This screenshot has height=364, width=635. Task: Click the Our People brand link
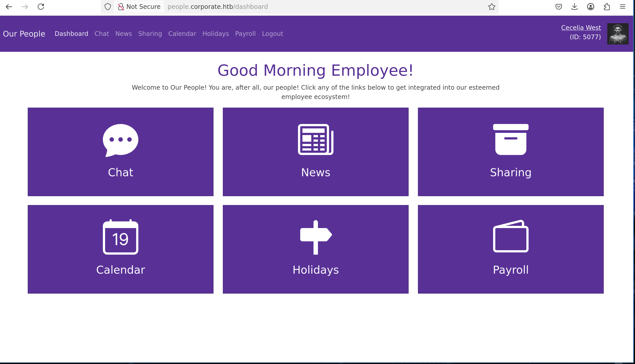coord(24,34)
